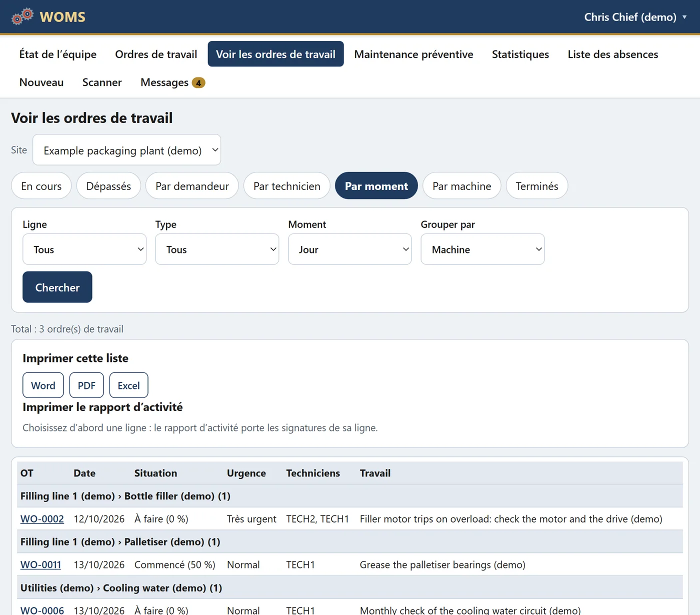Switch to Dépassés filter
The image size is (700, 615).
click(x=108, y=186)
